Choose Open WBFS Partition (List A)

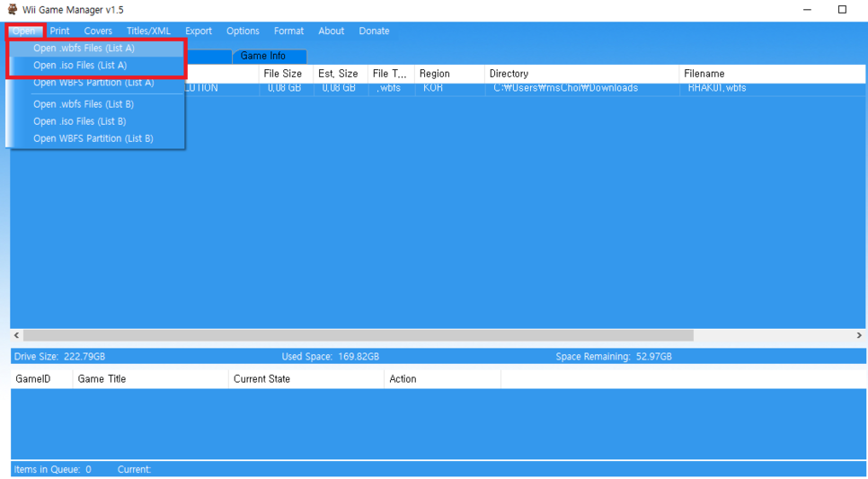point(95,83)
